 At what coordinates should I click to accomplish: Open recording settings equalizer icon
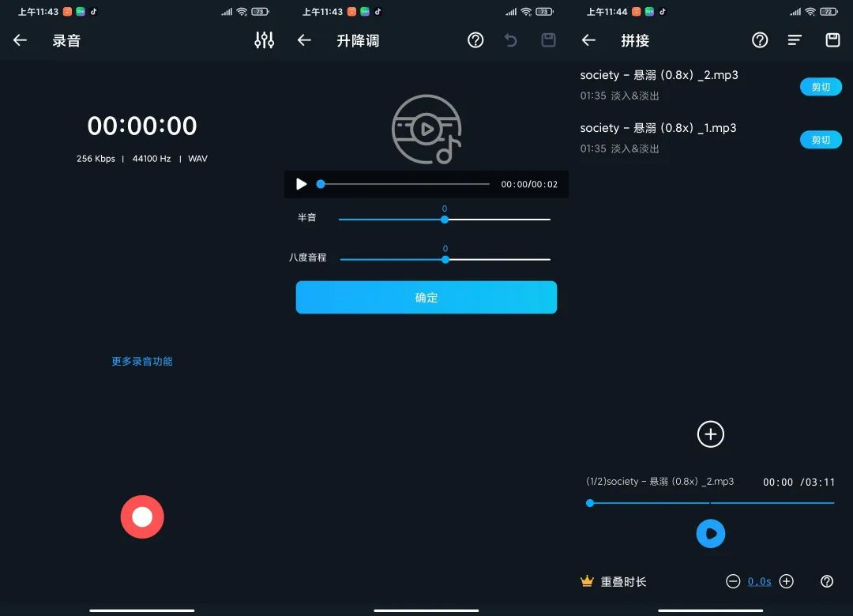click(x=265, y=40)
